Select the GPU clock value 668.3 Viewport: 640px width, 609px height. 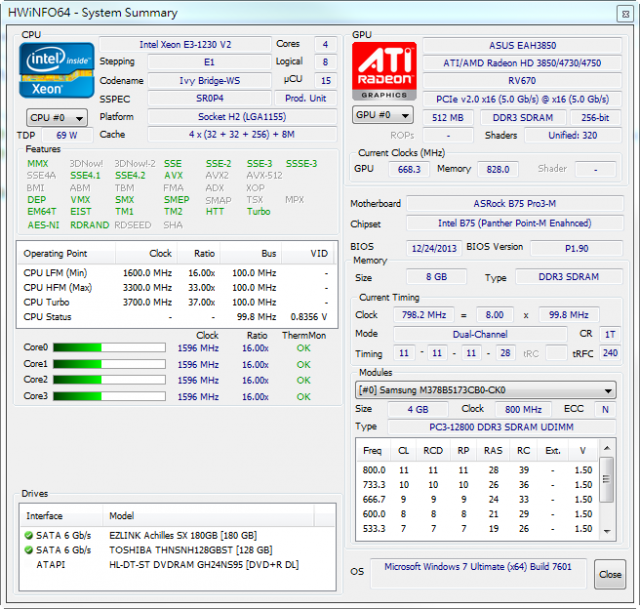coord(409,169)
